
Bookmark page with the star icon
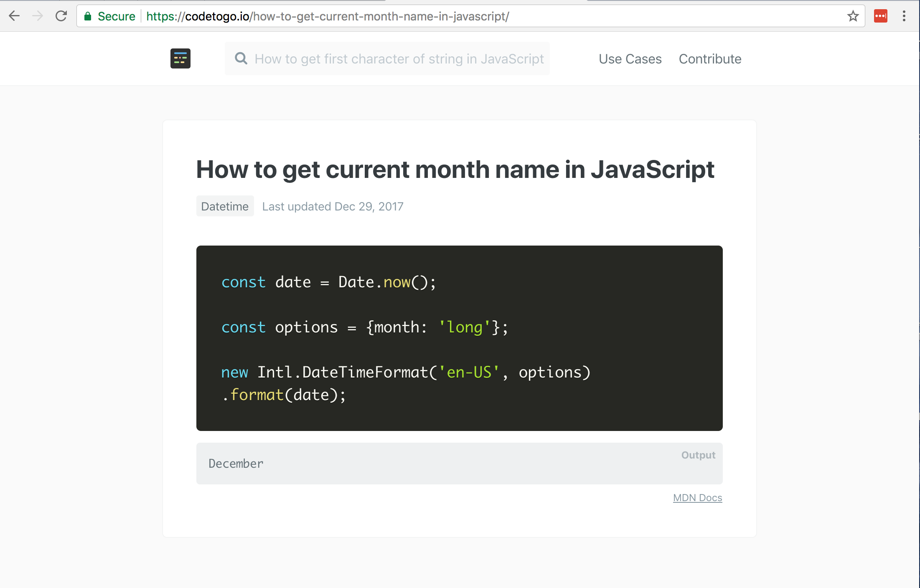[853, 16]
